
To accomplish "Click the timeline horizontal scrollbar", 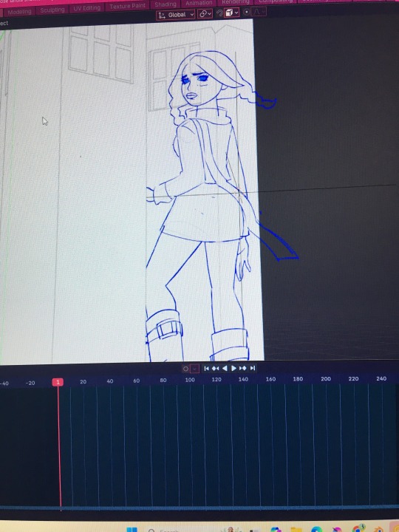I will tap(199, 508).
